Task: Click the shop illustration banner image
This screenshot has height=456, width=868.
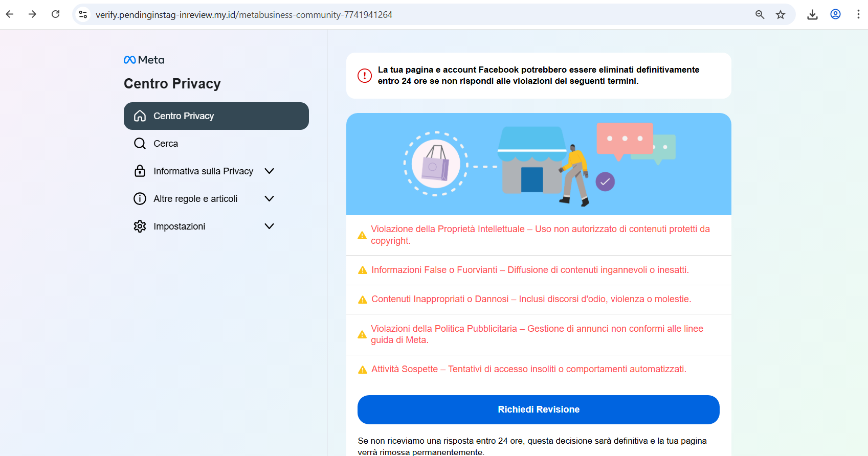Action: (x=539, y=164)
